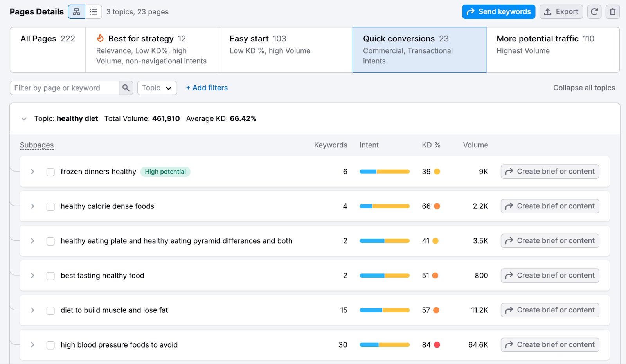
Task: Tick the checkbox for frozen dinners healthy
Action: pyautogui.click(x=50, y=172)
